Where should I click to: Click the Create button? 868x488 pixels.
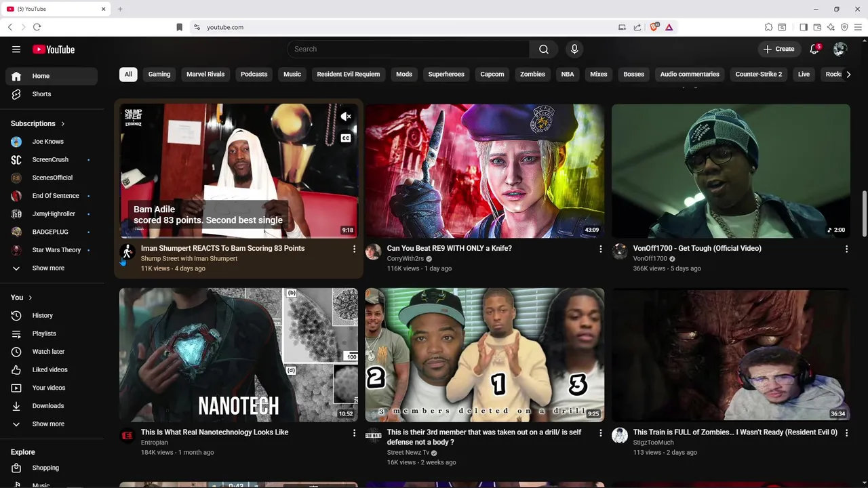point(778,49)
